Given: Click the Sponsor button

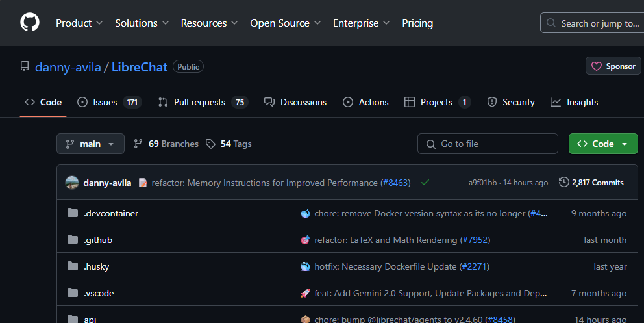Looking at the screenshot, I should 613,66.
